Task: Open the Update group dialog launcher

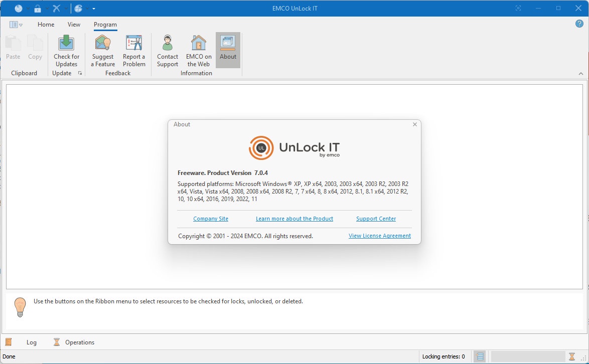Action: [x=80, y=73]
